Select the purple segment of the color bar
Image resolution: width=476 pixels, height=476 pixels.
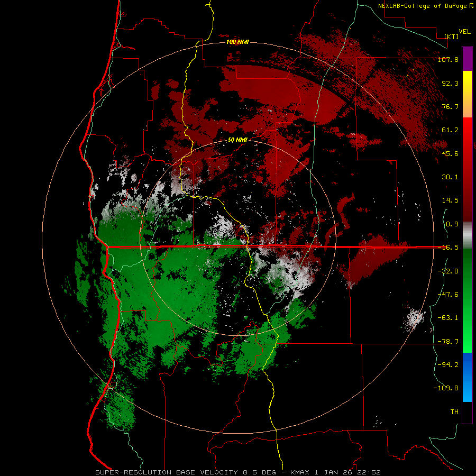[467, 59]
